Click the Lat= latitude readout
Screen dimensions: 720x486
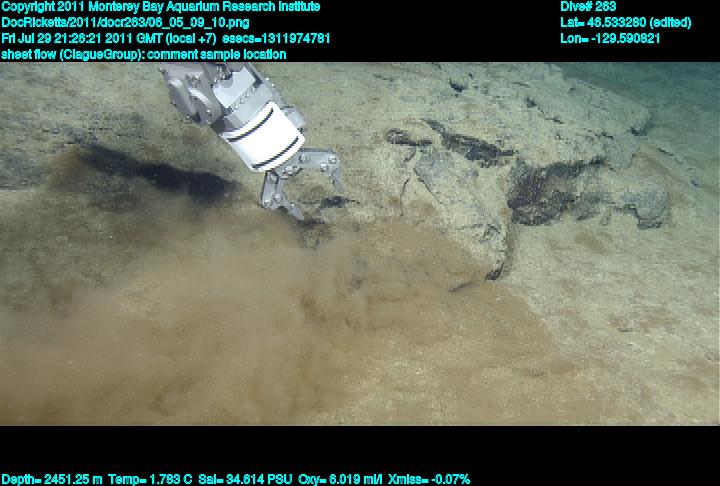(x=624, y=22)
